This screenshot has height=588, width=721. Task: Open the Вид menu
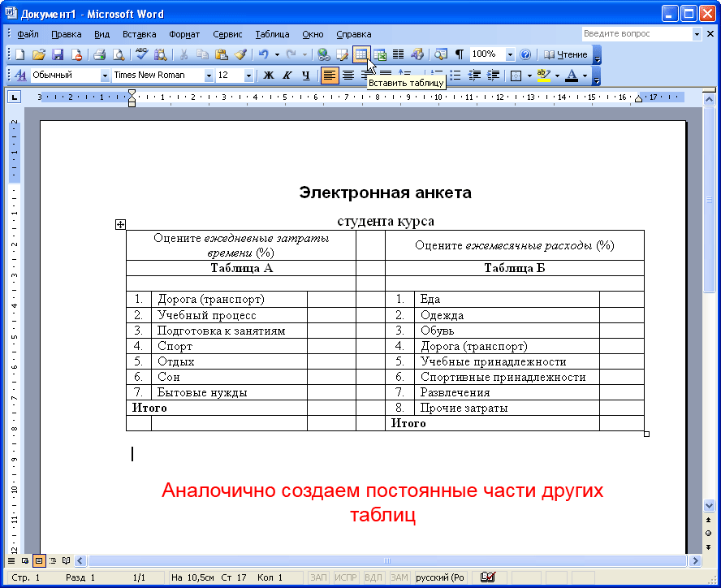[101, 34]
